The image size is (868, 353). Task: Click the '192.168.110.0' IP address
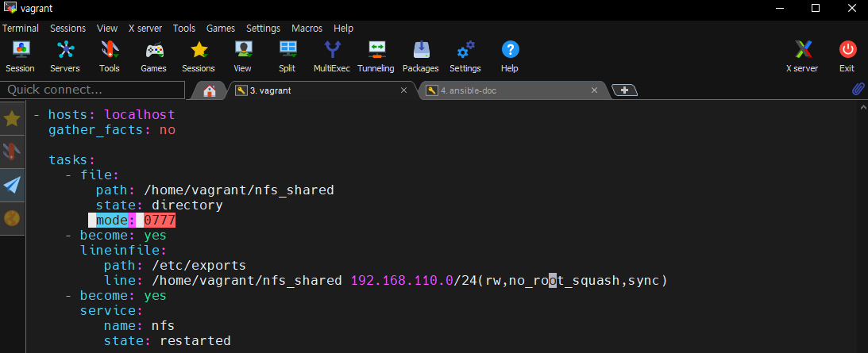(x=402, y=281)
